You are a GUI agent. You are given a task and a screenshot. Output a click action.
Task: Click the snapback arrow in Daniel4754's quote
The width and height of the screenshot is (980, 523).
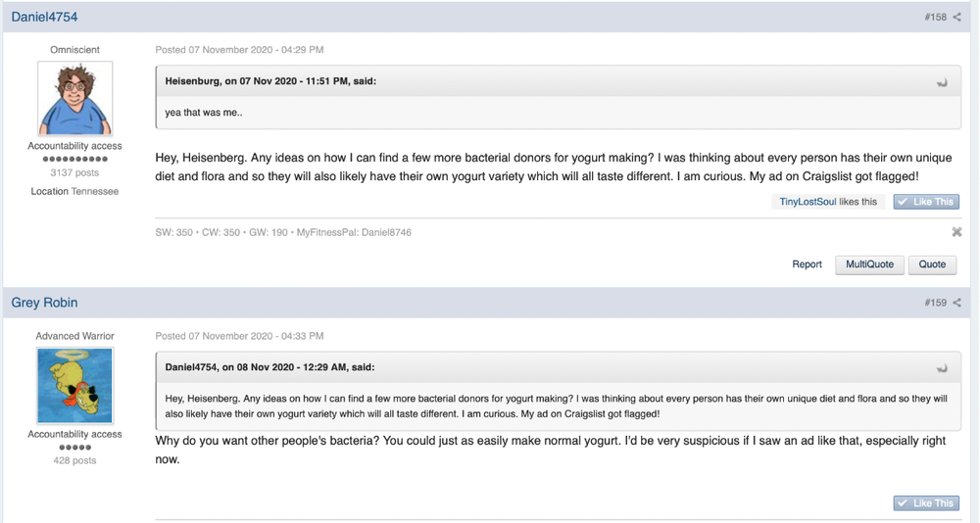click(x=942, y=368)
